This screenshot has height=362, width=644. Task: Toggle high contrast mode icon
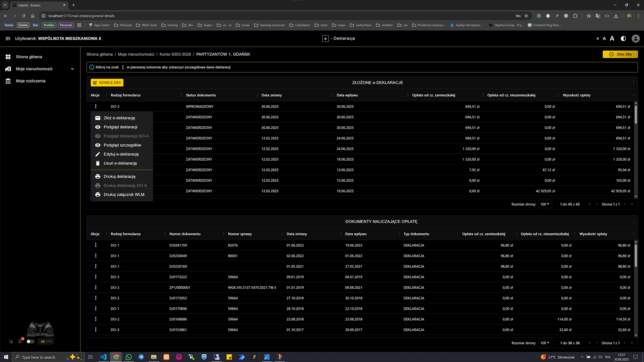623,39
